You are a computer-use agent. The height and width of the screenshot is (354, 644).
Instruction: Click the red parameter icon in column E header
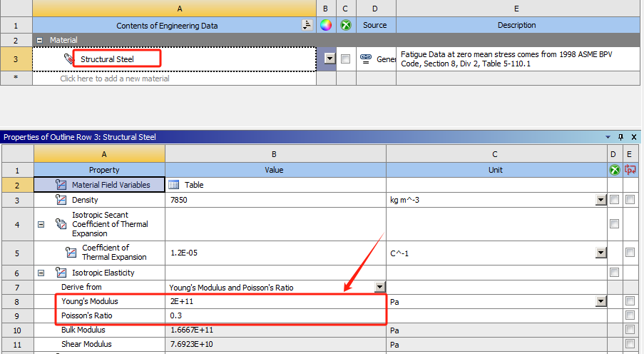pyautogui.click(x=630, y=169)
